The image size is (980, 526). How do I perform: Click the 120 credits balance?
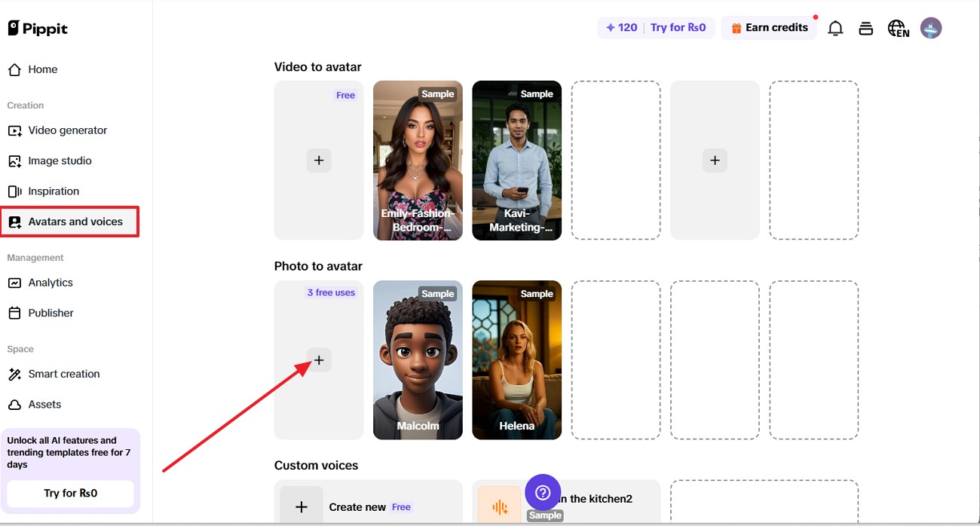(x=622, y=28)
